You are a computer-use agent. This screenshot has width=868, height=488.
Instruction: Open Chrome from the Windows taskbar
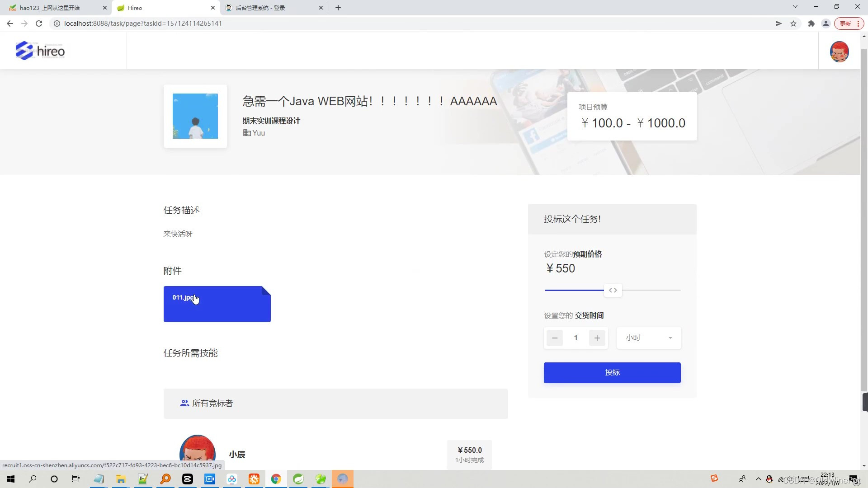pos(276,479)
